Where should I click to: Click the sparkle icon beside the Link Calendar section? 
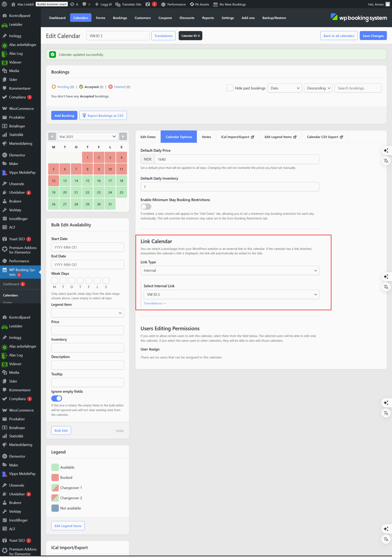coord(386,277)
